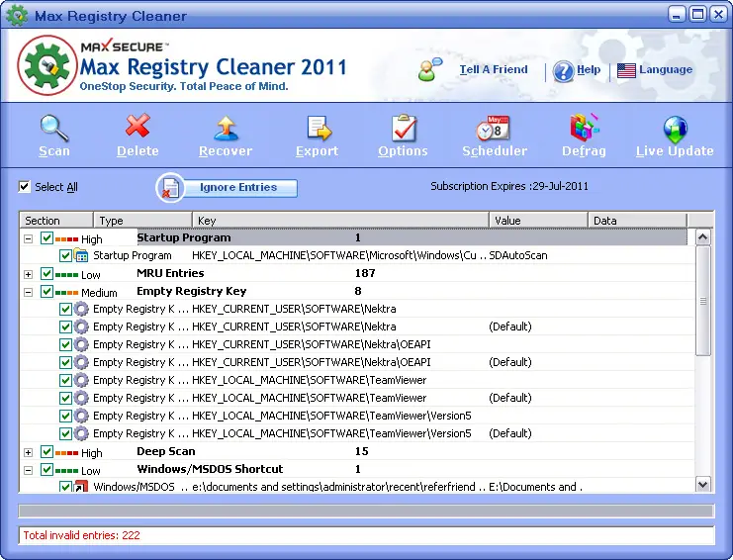Open the Help link
This screenshot has width=733, height=560.
tap(589, 69)
